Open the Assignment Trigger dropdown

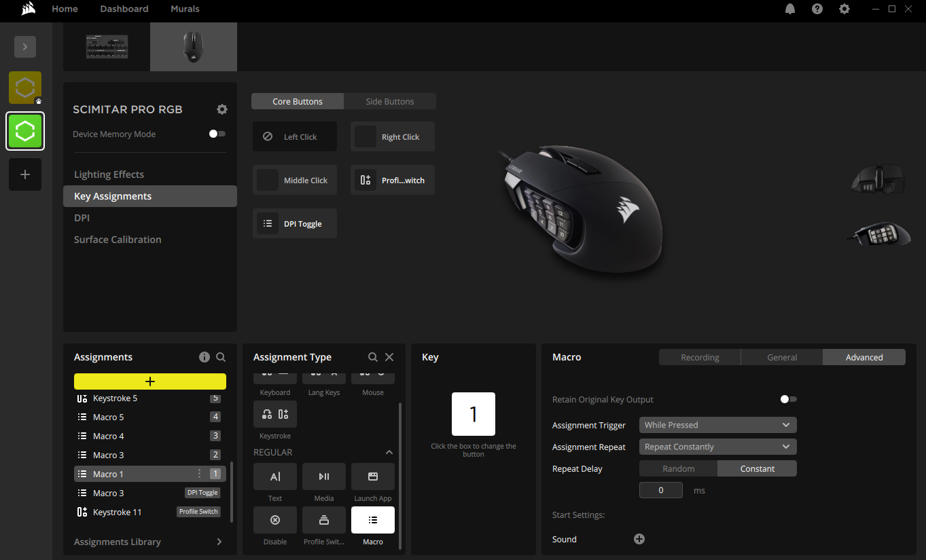718,425
